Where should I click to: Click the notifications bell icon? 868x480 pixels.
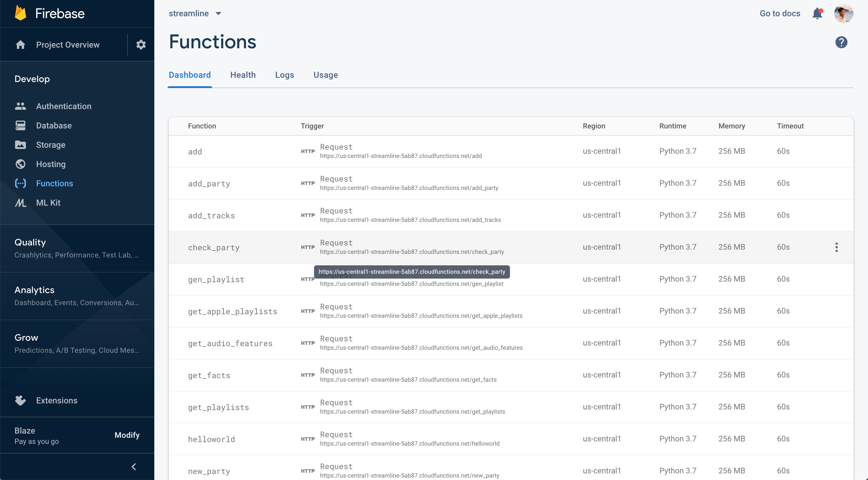817,14
